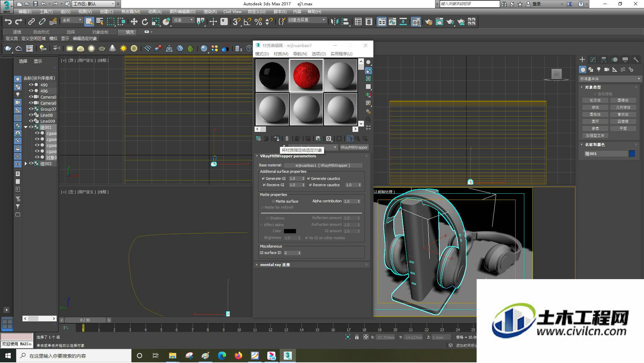The image size is (644, 363).
Task: Open Civil View menu
Action: [232, 12]
